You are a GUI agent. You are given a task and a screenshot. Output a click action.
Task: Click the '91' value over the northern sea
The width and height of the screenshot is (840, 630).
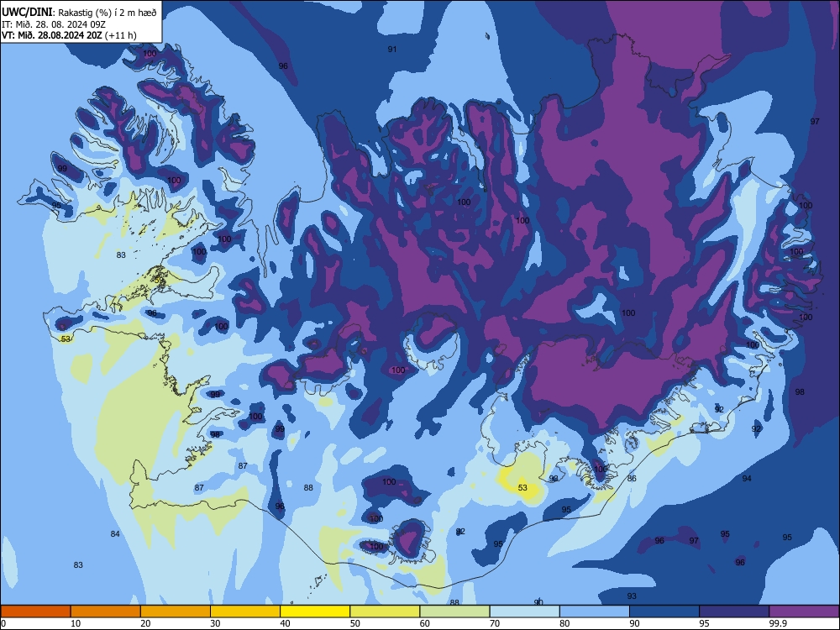[392, 50]
